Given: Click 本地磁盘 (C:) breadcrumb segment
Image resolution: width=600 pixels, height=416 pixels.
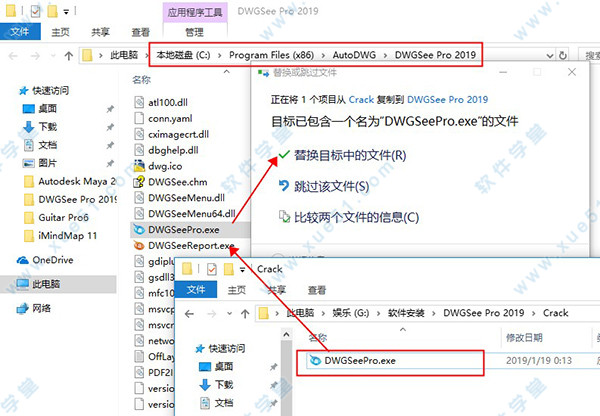Looking at the screenshot, I should (x=183, y=55).
